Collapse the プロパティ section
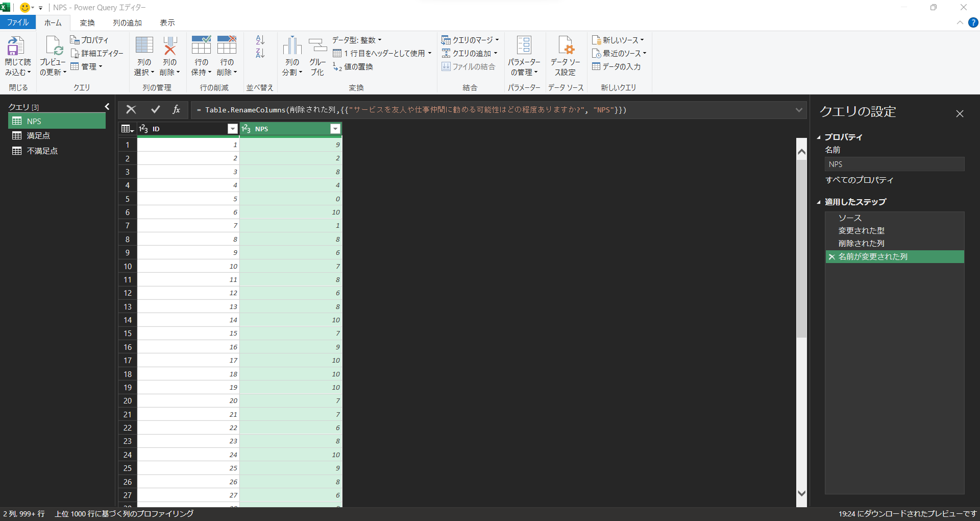 tap(819, 137)
